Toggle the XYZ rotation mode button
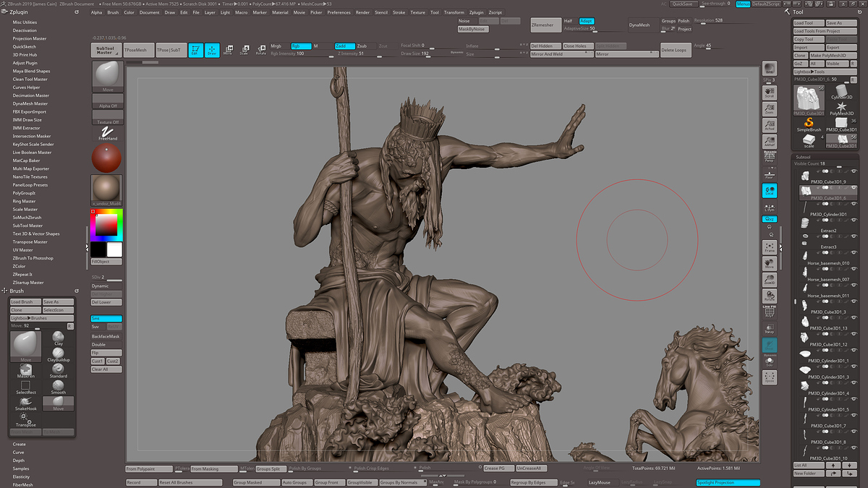The height and width of the screenshot is (488, 868). [x=770, y=218]
